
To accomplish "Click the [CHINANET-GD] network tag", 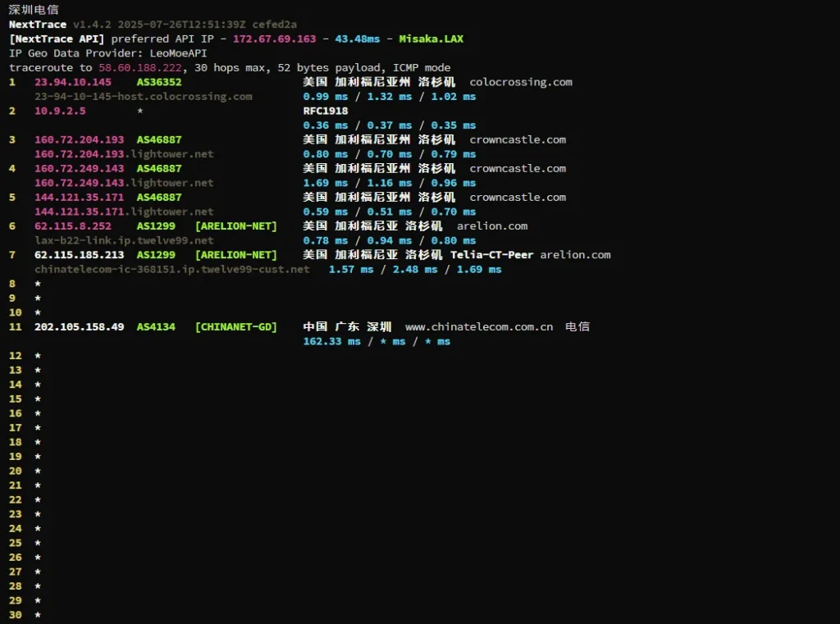I will pyautogui.click(x=235, y=326).
